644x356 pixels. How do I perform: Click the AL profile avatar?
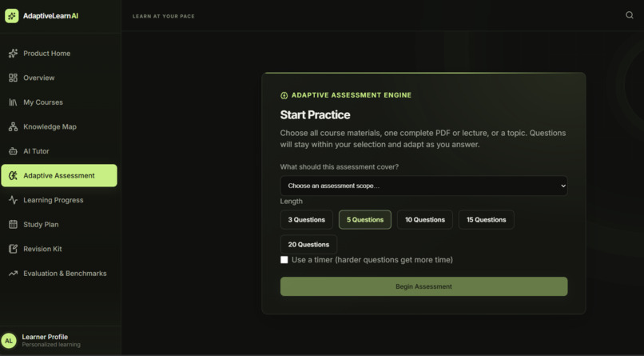pos(9,340)
